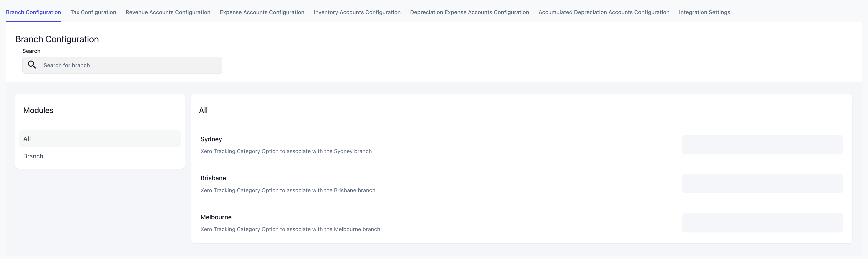Switch to Integration Settings tab
Image resolution: width=868 pixels, height=259 pixels.
(x=704, y=12)
